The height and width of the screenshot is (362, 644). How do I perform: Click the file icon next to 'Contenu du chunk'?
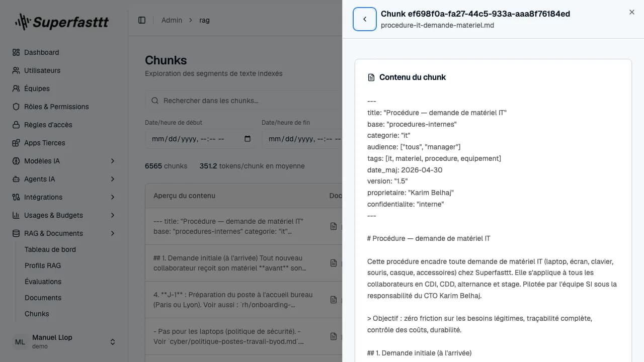[x=371, y=77]
